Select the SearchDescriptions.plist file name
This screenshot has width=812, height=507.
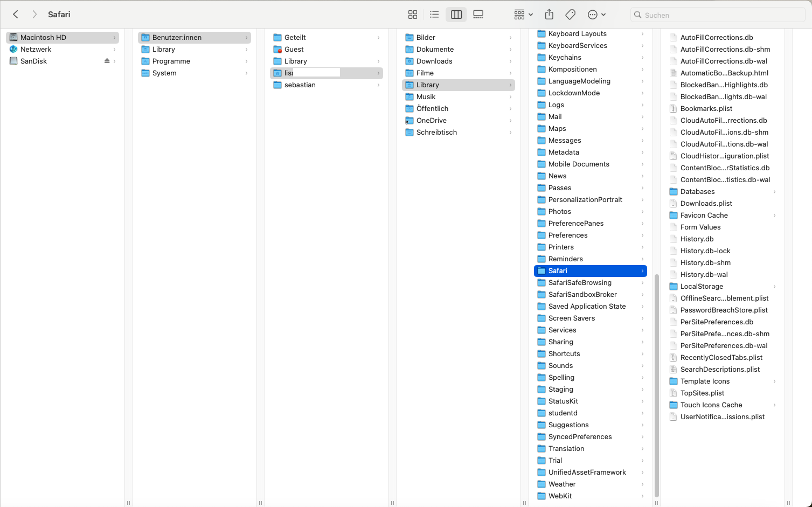pyautogui.click(x=720, y=369)
